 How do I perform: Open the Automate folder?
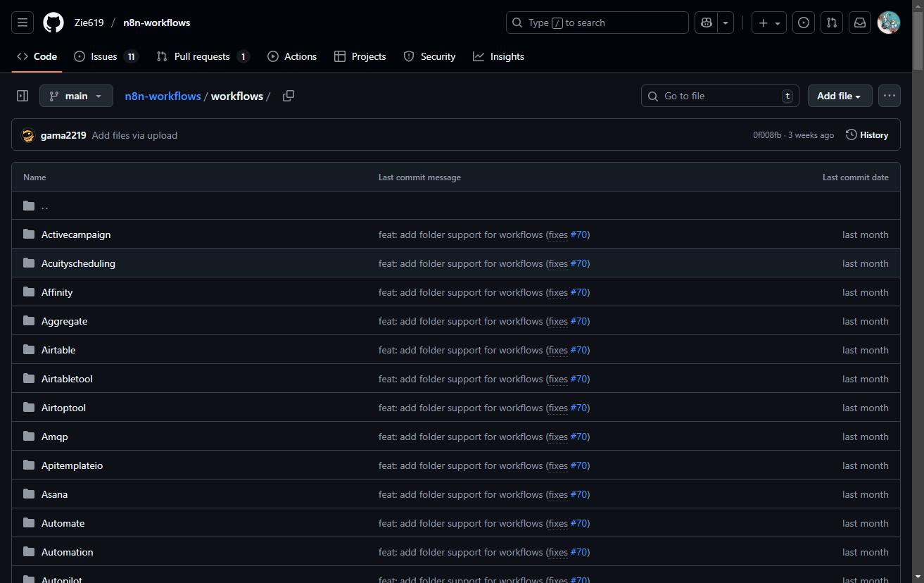tap(63, 523)
